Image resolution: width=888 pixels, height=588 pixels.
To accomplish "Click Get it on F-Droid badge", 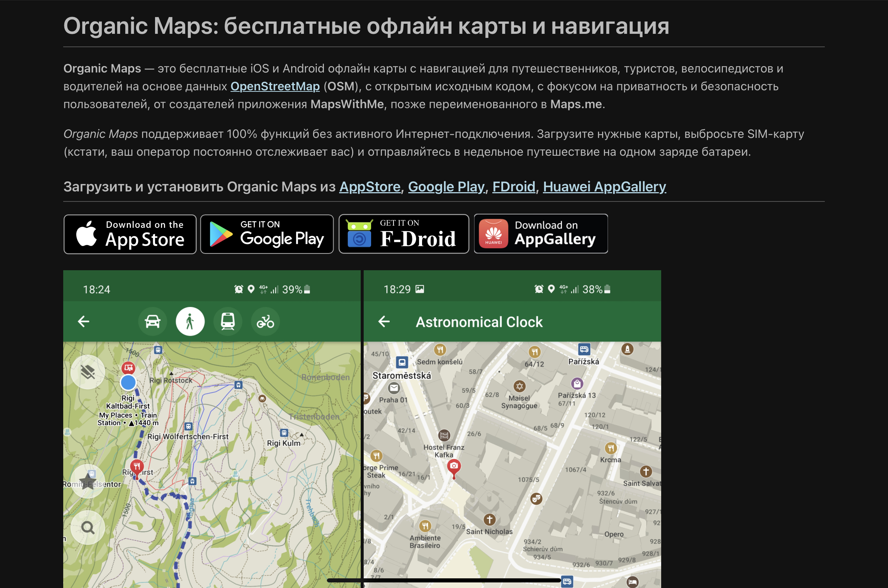I will (x=404, y=234).
